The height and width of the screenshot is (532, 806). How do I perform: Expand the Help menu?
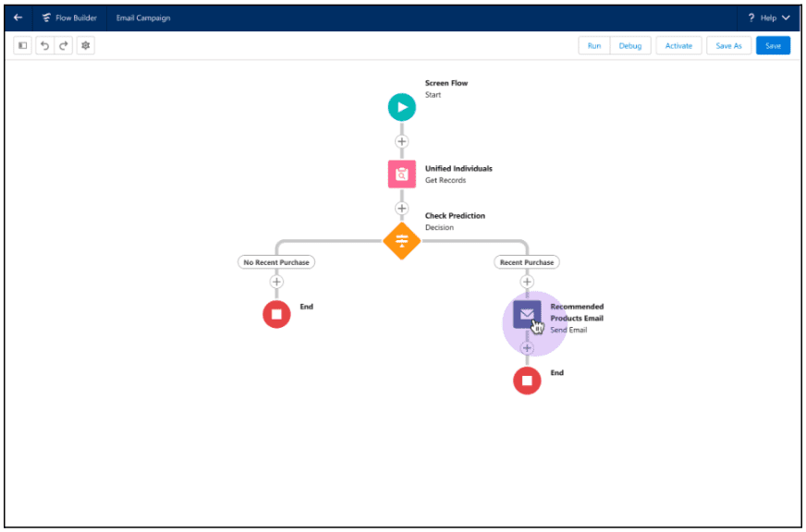[769, 18]
